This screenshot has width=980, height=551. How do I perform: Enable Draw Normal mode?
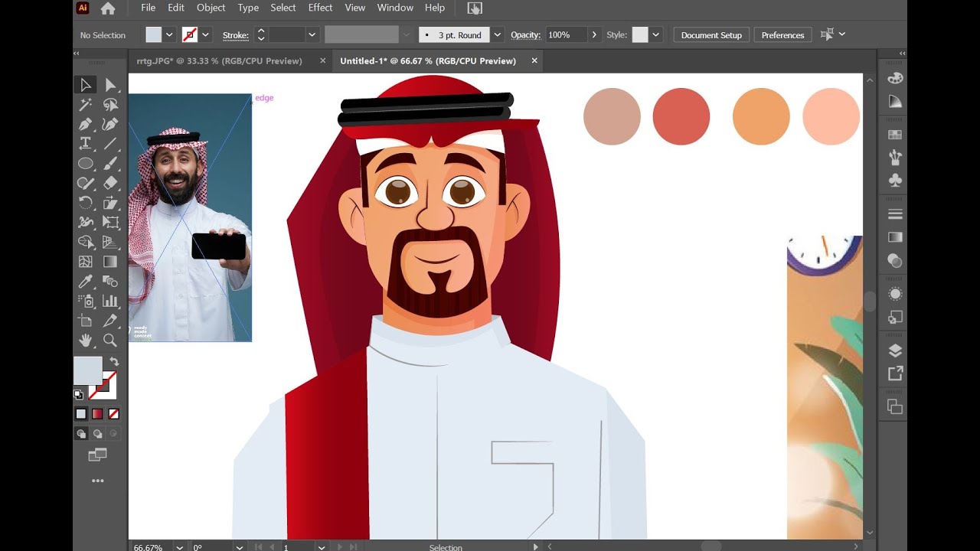pos(81,434)
